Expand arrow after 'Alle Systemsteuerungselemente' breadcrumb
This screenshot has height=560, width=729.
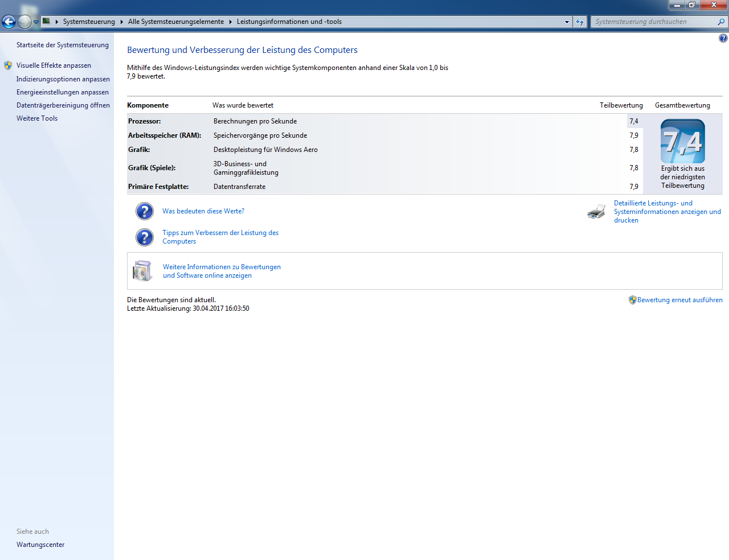[x=231, y=22]
